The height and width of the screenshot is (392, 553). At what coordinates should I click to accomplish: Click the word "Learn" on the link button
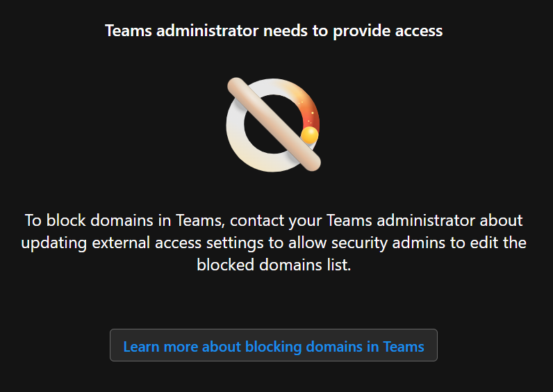[x=142, y=346]
